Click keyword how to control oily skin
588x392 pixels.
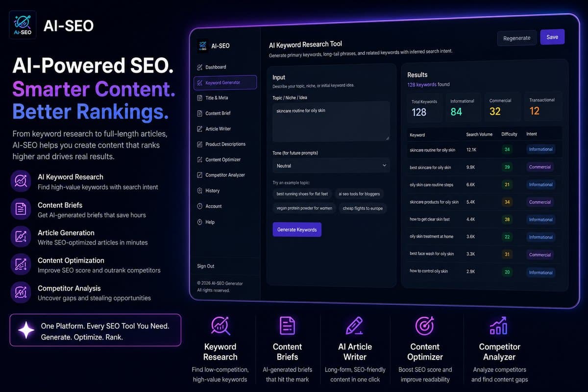pos(429,271)
